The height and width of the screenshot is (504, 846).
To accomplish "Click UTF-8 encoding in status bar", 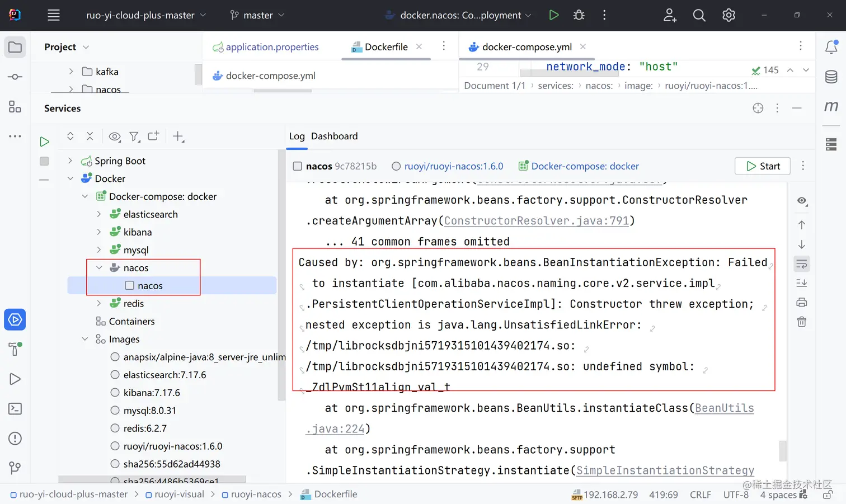I will point(736,494).
